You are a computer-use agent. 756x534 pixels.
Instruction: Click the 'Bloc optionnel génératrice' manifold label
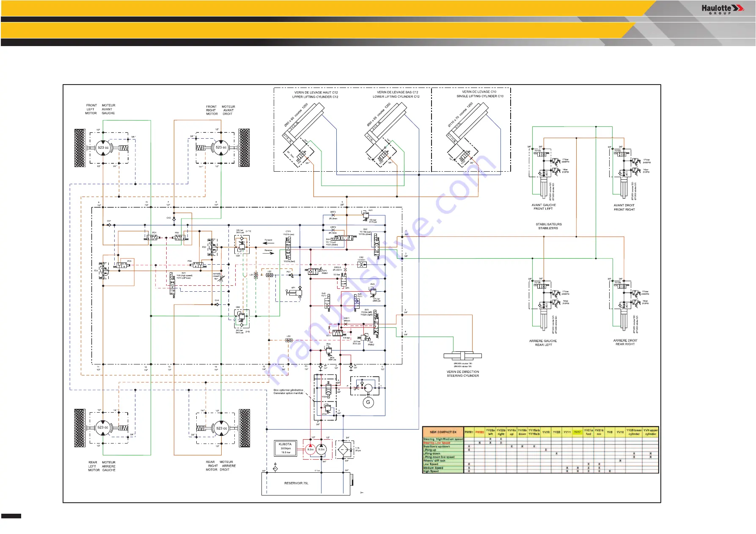[289, 390]
